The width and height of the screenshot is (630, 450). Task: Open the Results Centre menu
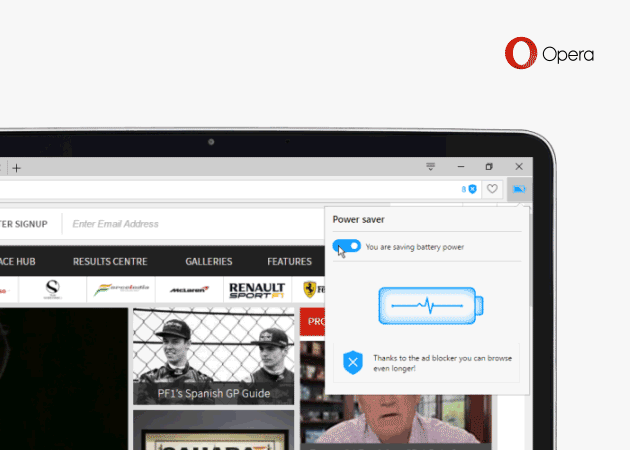110,262
